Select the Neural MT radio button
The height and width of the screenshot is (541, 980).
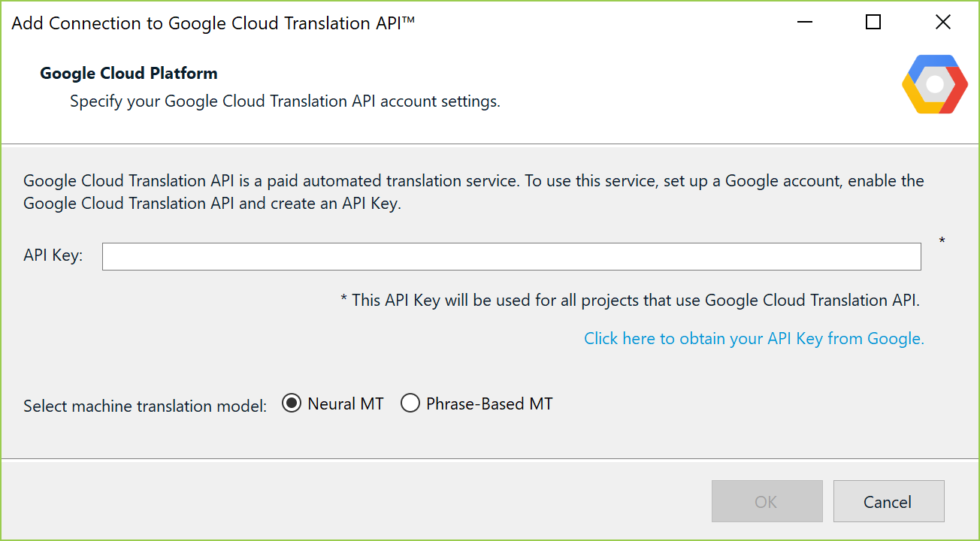click(291, 404)
